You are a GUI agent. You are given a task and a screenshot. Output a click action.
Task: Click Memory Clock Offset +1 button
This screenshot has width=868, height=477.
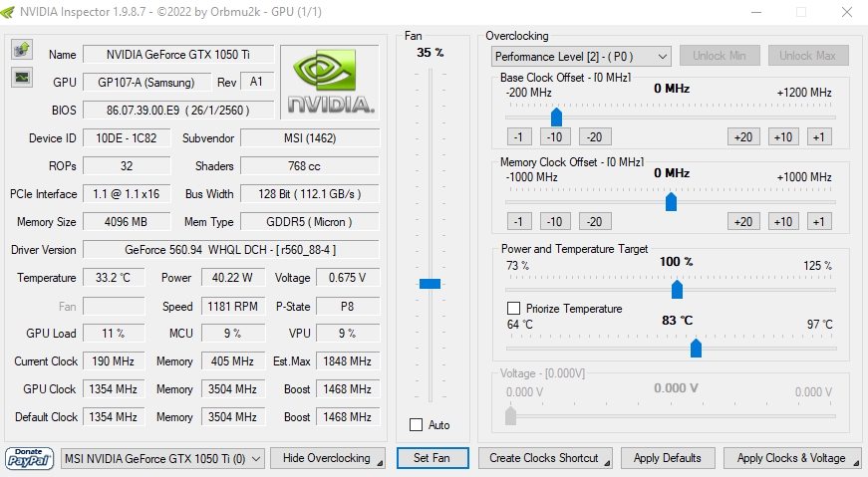click(819, 221)
